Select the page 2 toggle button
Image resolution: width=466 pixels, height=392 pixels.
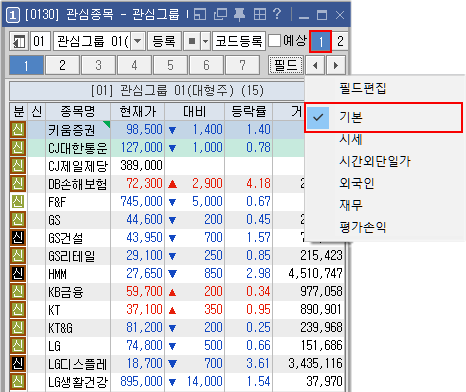(340, 41)
